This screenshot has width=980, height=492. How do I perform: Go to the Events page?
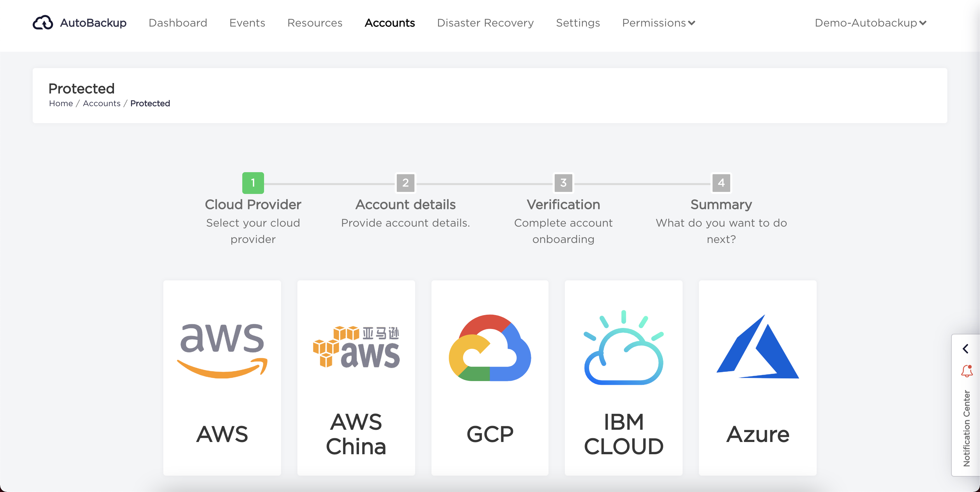(247, 23)
